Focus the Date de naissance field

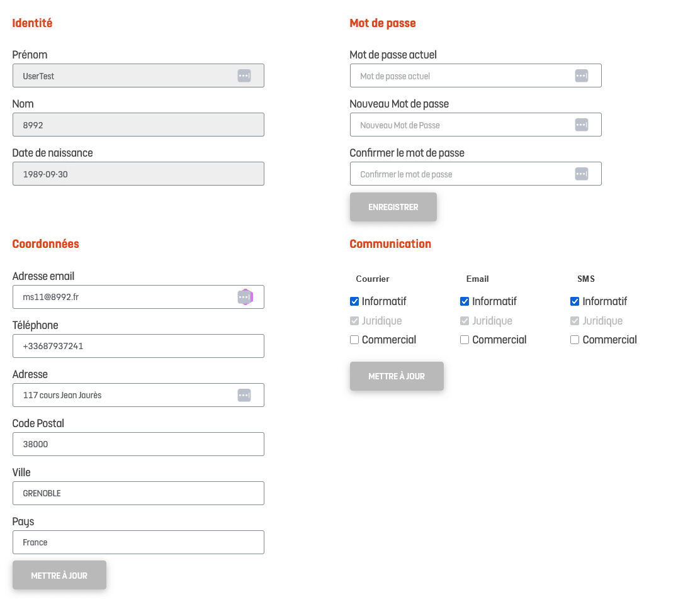138,174
